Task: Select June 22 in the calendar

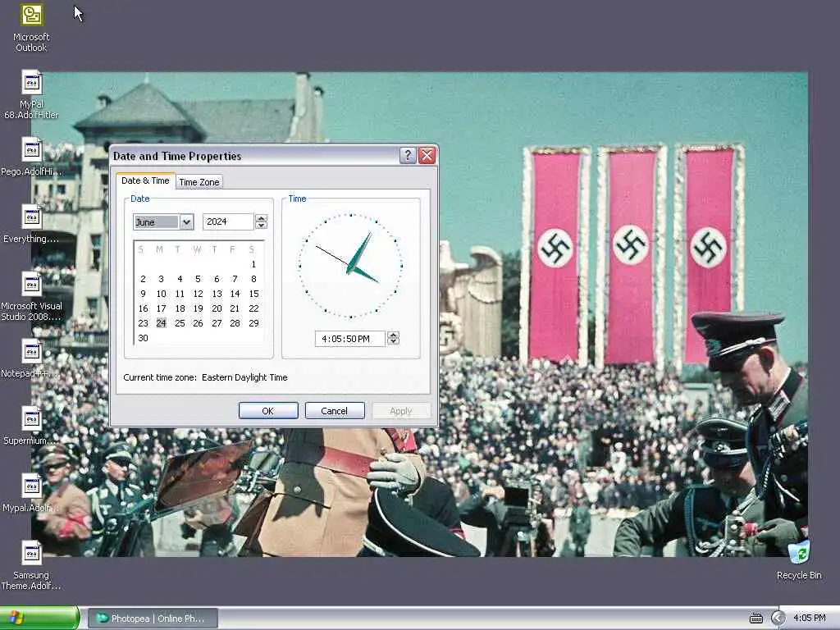Action: click(x=253, y=308)
